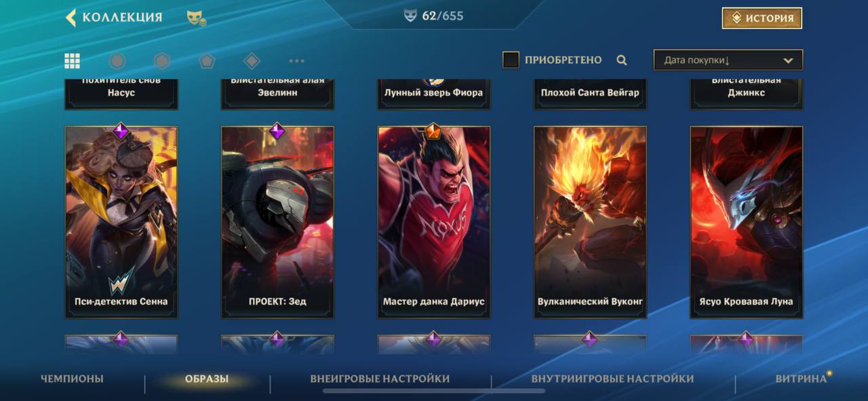Go back with the Коллекция arrow
Image resolution: width=868 pixels, height=401 pixels.
tap(71, 18)
